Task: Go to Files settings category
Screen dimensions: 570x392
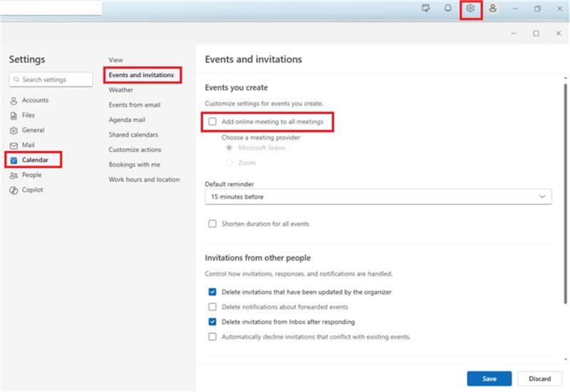Action: click(28, 115)
